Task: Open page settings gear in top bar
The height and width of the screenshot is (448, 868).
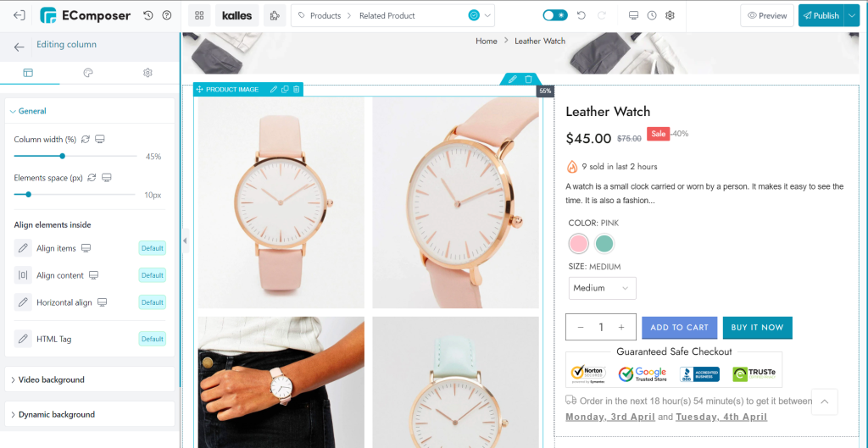Action: (670, 15)
